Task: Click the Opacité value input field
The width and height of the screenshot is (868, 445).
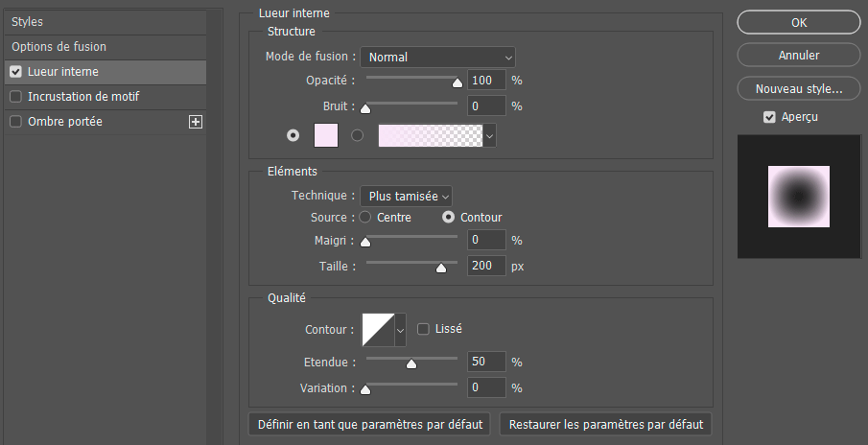Action: 486,81
